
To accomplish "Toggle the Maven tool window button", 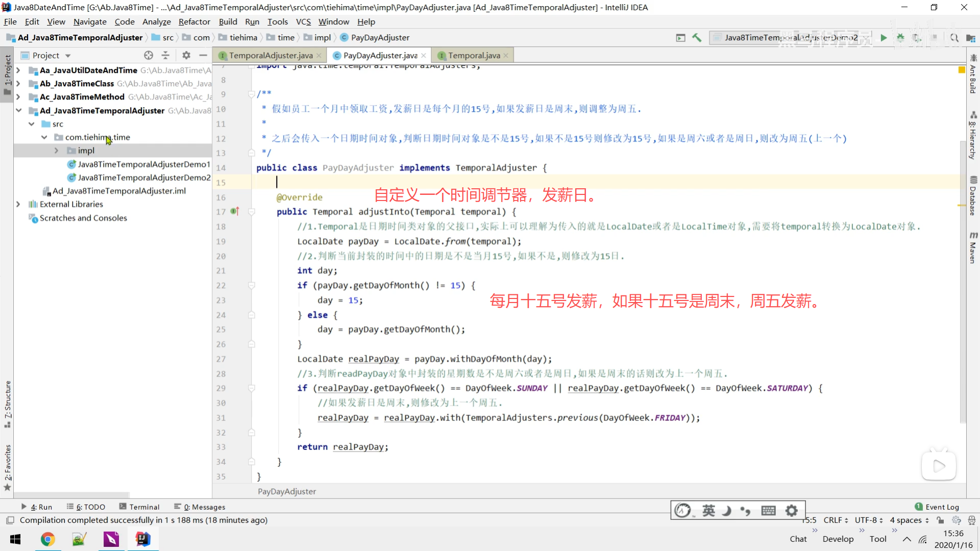I will click(x=973, y=247).
